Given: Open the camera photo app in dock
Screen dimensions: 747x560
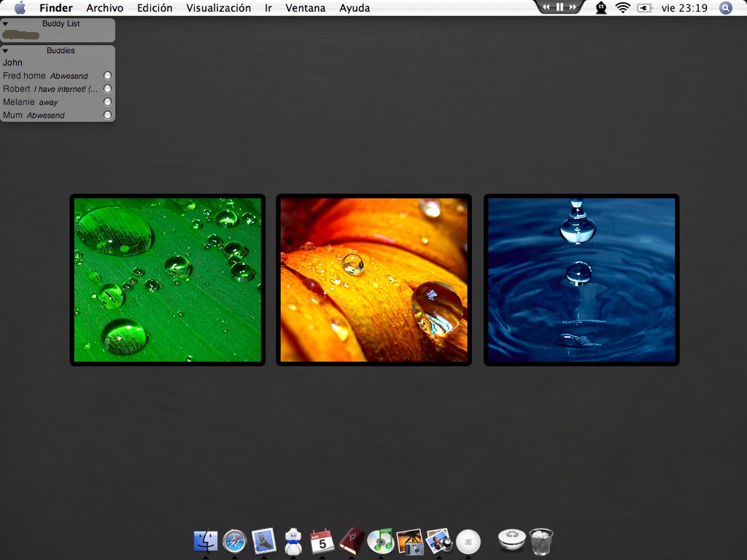Looking at the screenshot, I should pos(410,542).
